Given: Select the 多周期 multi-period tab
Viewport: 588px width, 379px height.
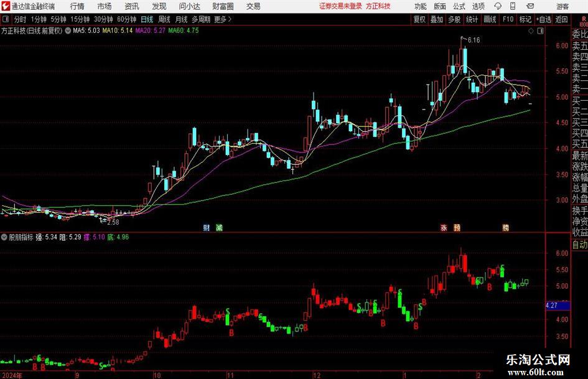Looking at the screenshot, I should [201, 19].
